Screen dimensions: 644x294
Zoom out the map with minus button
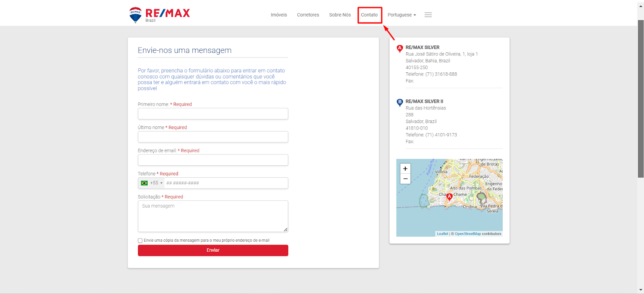(405, 179)
